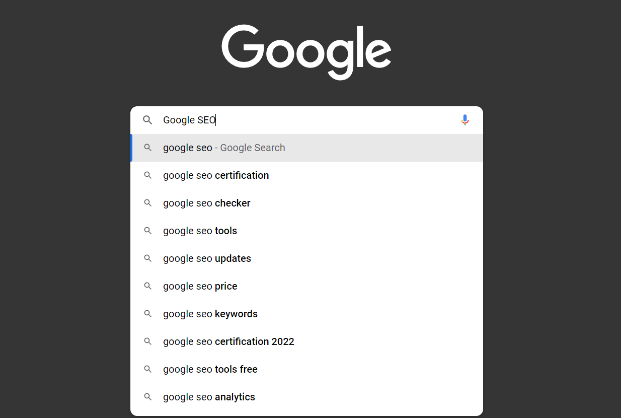
Task: Select the google seo tools suggestion
Action: [x=307, y=231]
